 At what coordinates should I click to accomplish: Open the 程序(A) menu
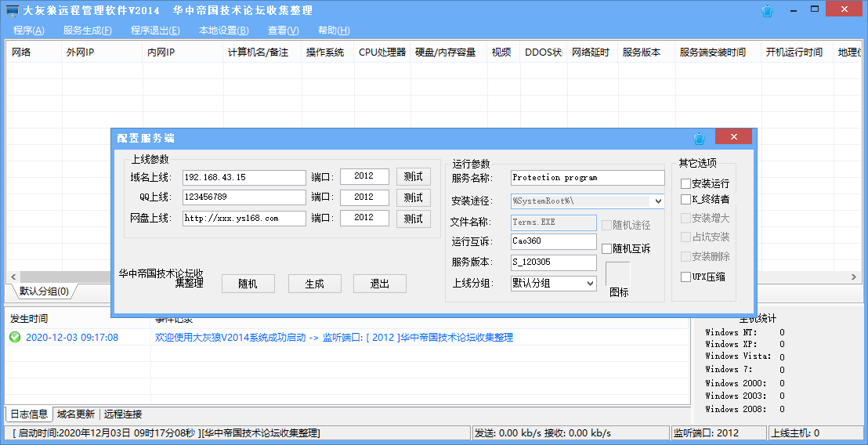coord(29,31)
